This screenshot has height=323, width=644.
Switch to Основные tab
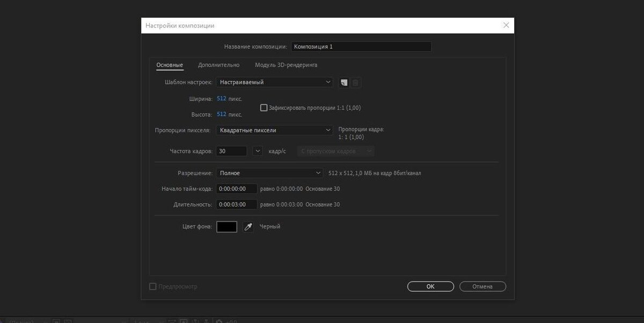170,65
